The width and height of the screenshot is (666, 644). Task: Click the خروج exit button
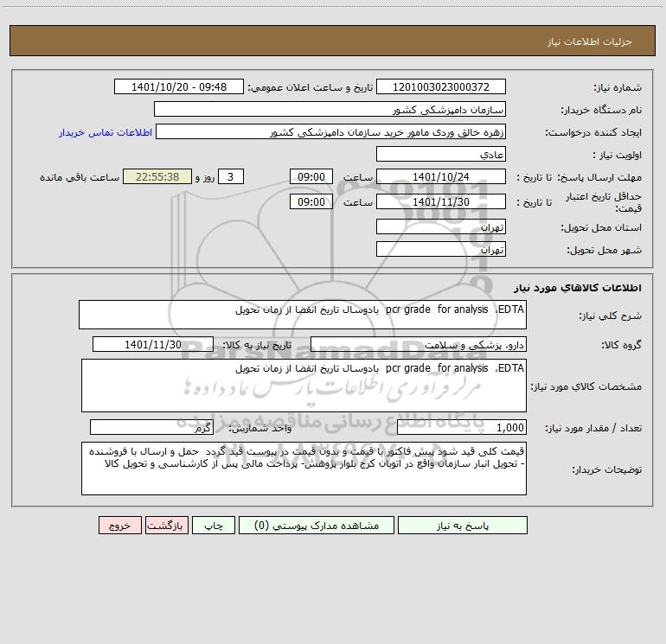point(119,526)
